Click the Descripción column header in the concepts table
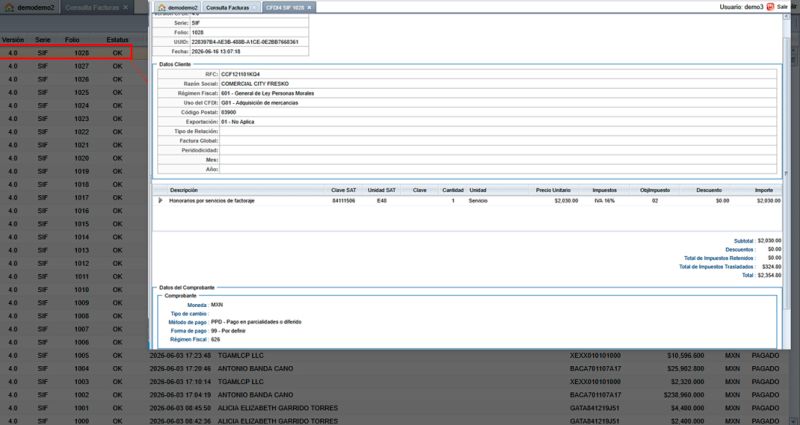800x425 pixels. [x=184, y=190]
